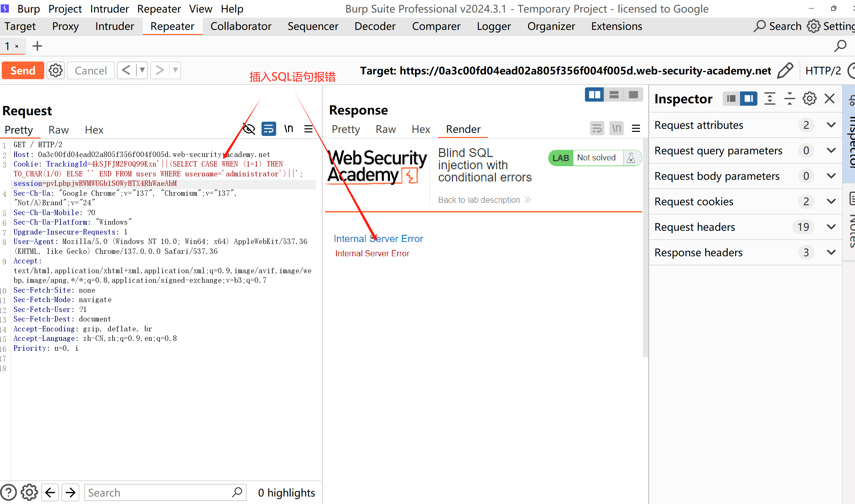Toggle hide non-printable characters eye icon

click(x=249, y=129)
